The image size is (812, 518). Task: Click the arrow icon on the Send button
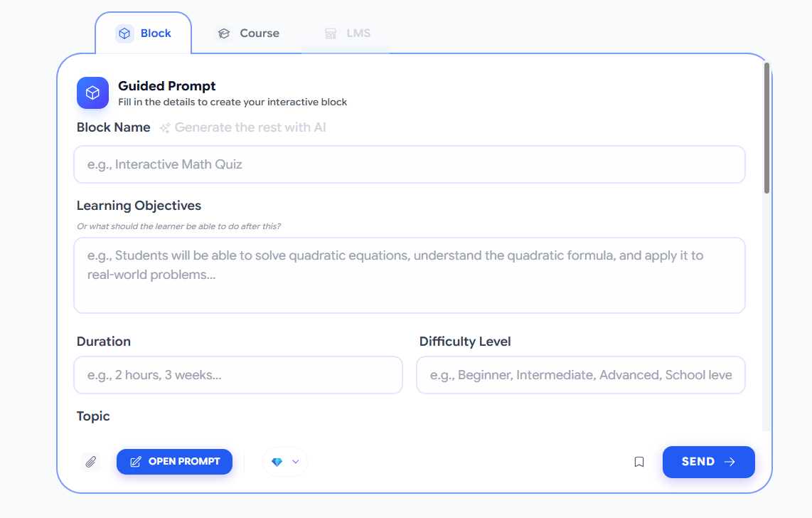[x=730, y=462]
